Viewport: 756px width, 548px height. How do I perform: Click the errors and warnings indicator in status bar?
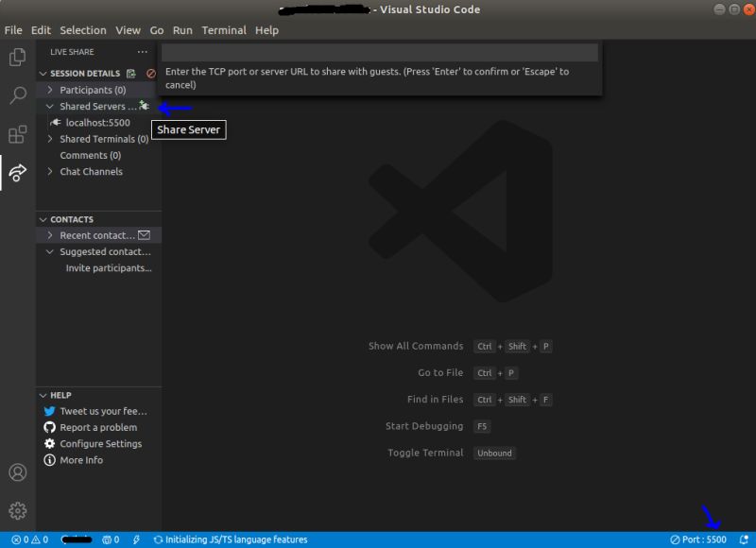click(15, 539)
